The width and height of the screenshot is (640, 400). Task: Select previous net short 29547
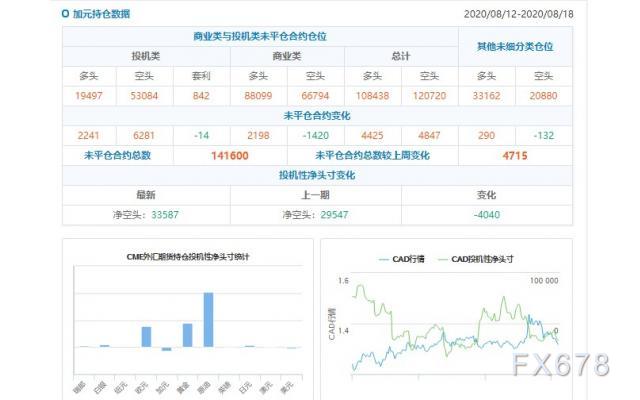[x=334, y=215]
